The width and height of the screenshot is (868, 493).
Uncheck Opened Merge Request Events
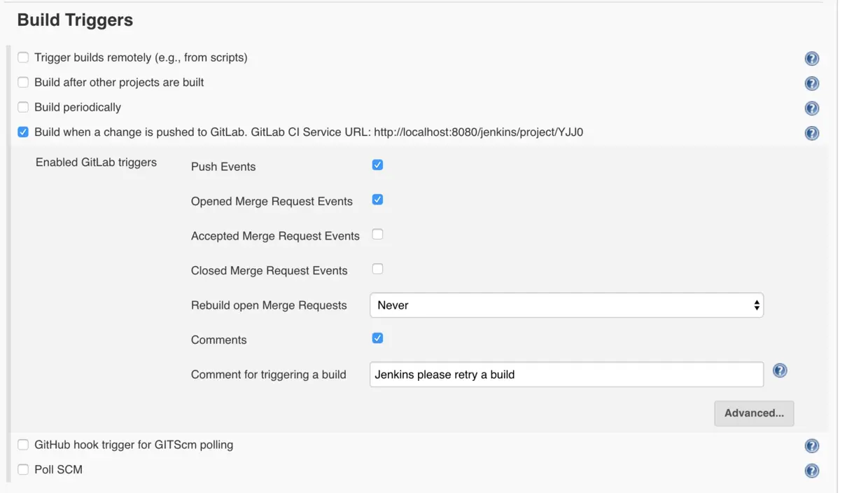377,200
